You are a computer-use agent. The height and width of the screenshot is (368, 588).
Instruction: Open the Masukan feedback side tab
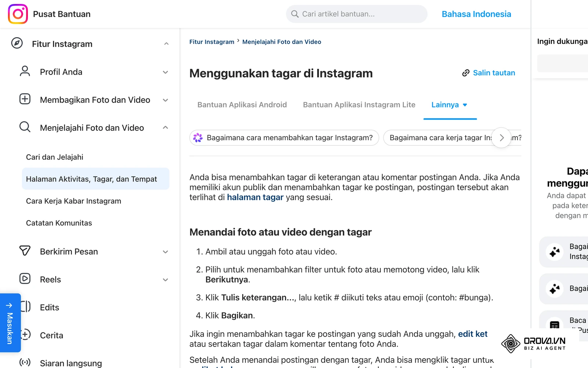point(10,323)
